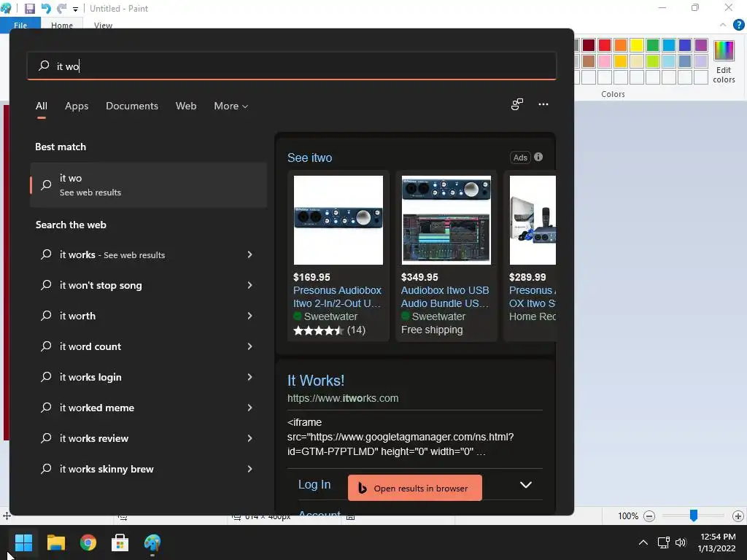747x560 pixels.
Task: Open the three-dots more options menu
Action: coord(543,104)
